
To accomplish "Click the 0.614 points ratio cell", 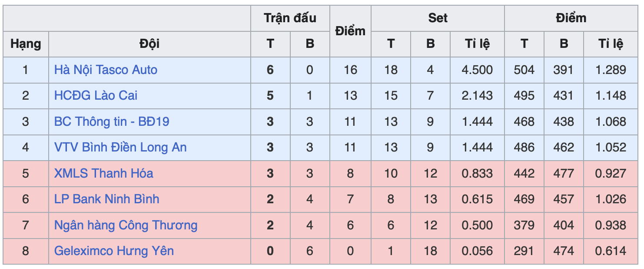I will tap(611, 251).
